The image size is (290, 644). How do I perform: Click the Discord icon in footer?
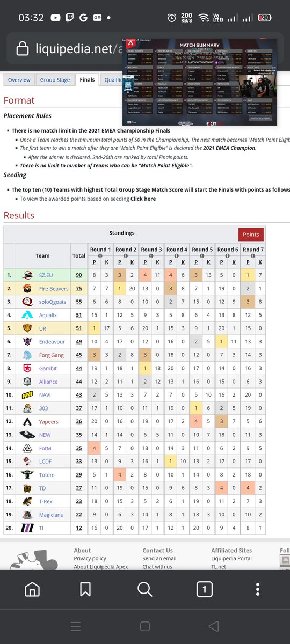pyautogui.click(x=285, y=560)
